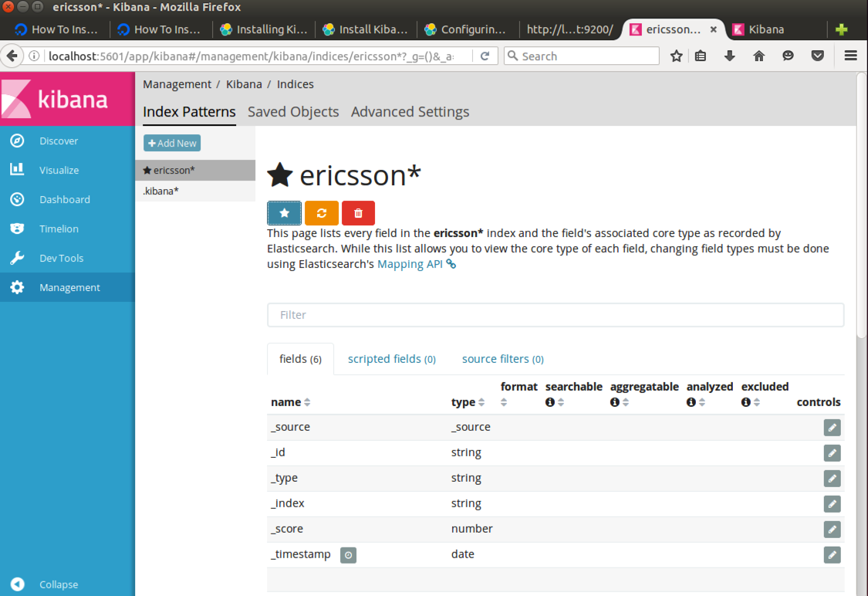
Task: Show info about the analyzed column
Action: 691,402
